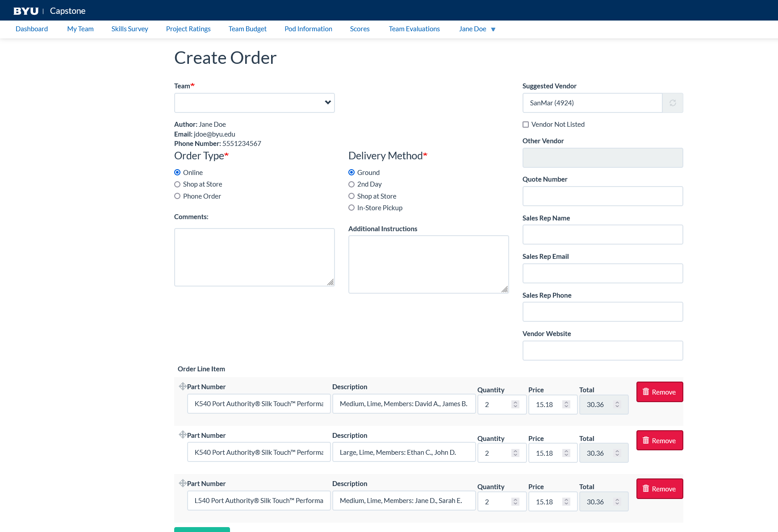The image size is (778, 532).
Task: Click the drag handle of first line item
Action: [x=182, y=387]
